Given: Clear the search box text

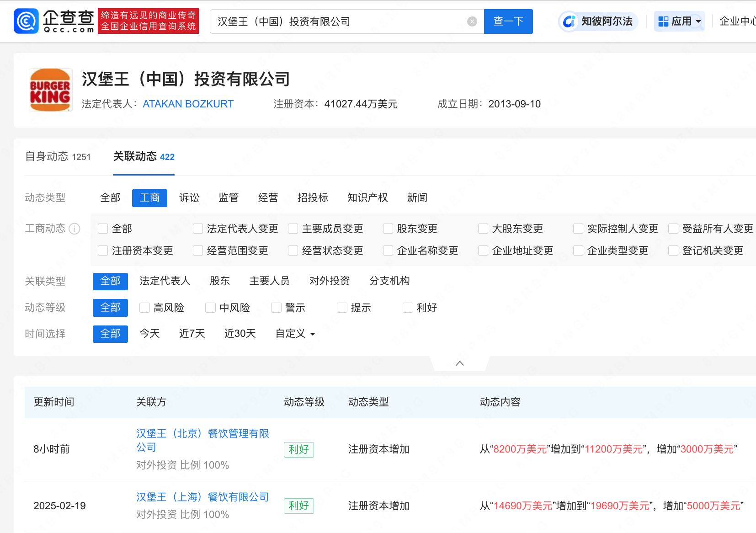Looking at the screenshot, I should (472, 21).
